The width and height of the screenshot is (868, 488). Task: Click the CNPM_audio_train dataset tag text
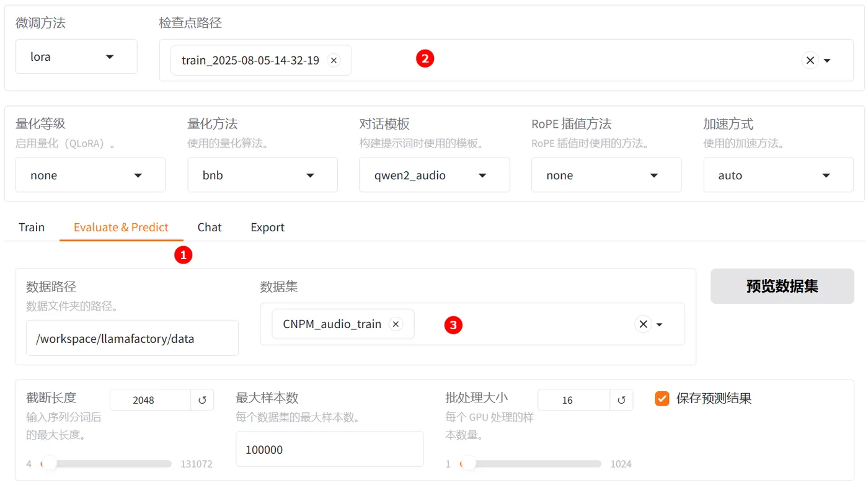332,324
